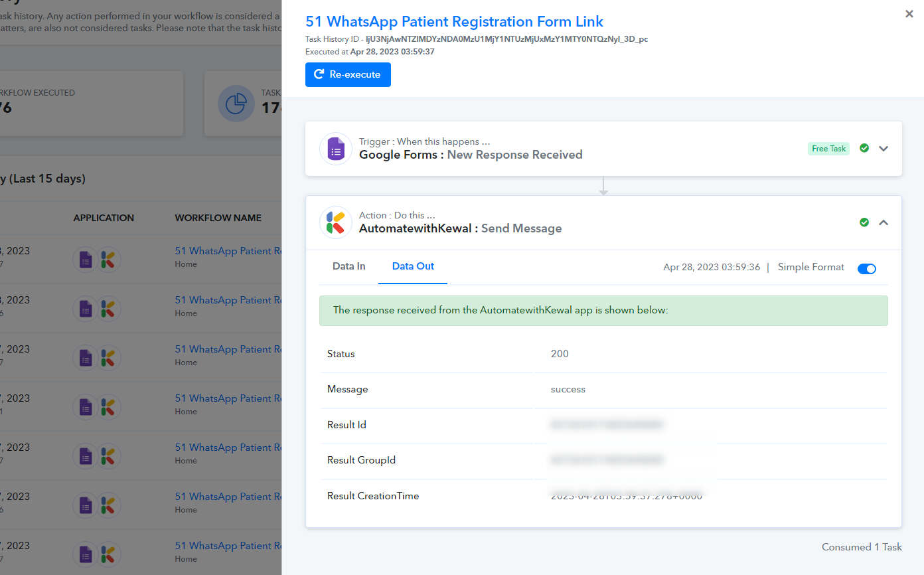Viewport: 924px width, 575px height.
Task: Click the 'Apr 28, 2023 03:59:36' timestamp
Action: click(x=712, y=267)
